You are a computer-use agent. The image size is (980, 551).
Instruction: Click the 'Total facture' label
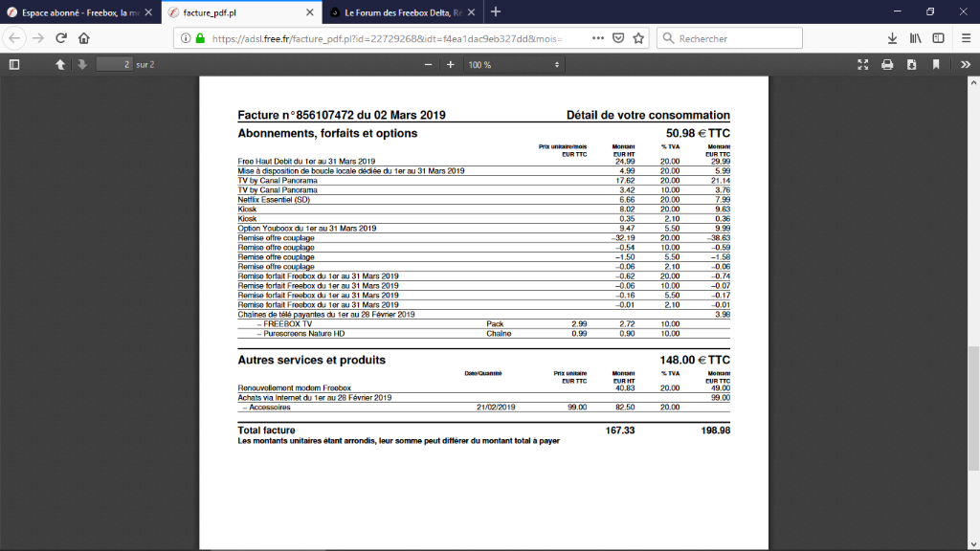click(266, 430)
